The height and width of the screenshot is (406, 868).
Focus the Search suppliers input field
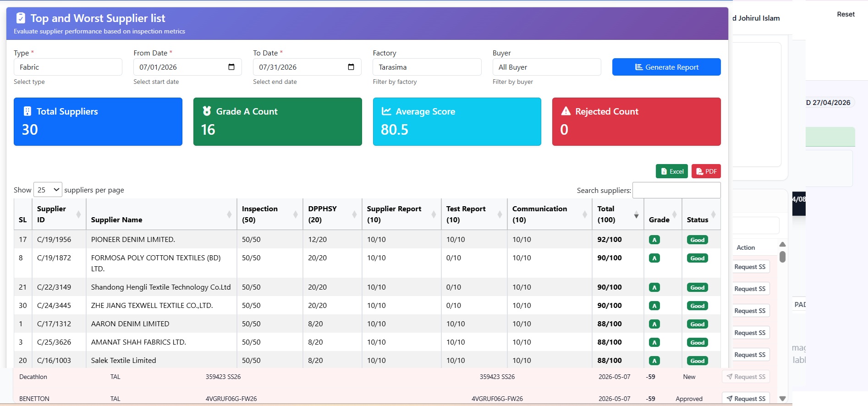[676, 190]
